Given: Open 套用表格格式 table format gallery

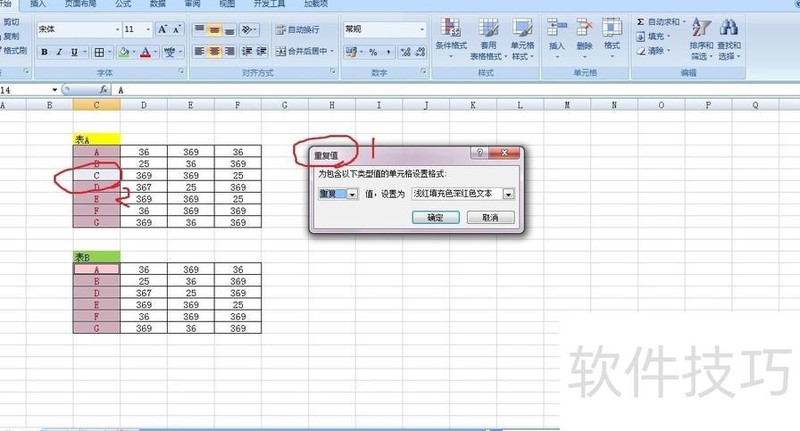Looking at the screenshot, I should (x=488, y=39).
